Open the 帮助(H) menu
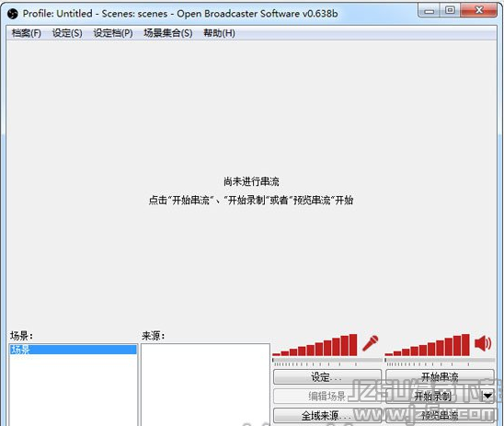504x426 pixels. pos(219,33)
